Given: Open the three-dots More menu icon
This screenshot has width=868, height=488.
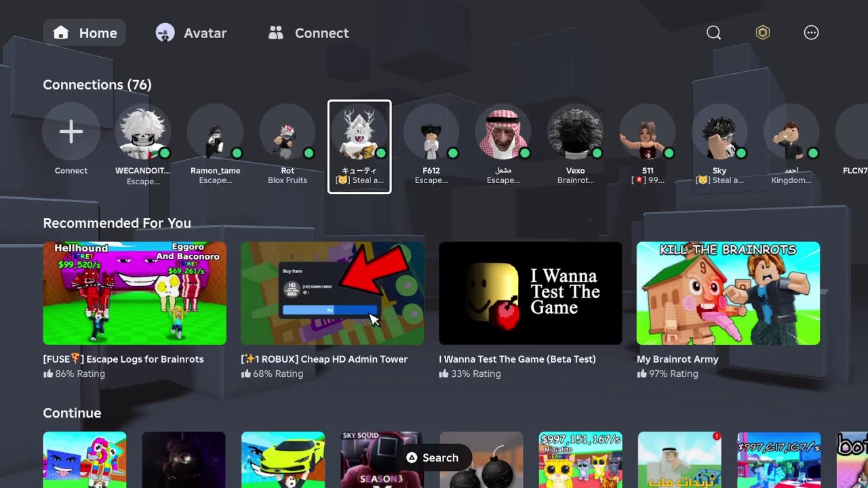Looking at the screenshot, I should (811, 33).
